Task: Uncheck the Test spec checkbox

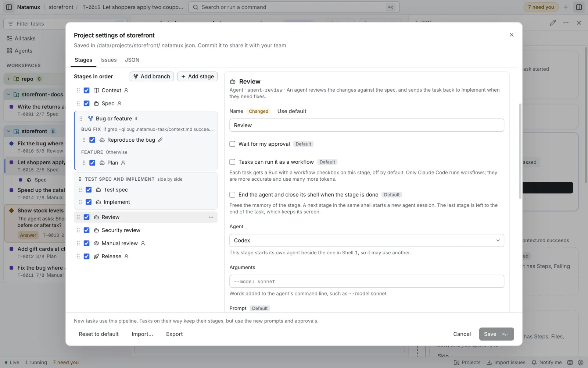Action: (89, 190)
